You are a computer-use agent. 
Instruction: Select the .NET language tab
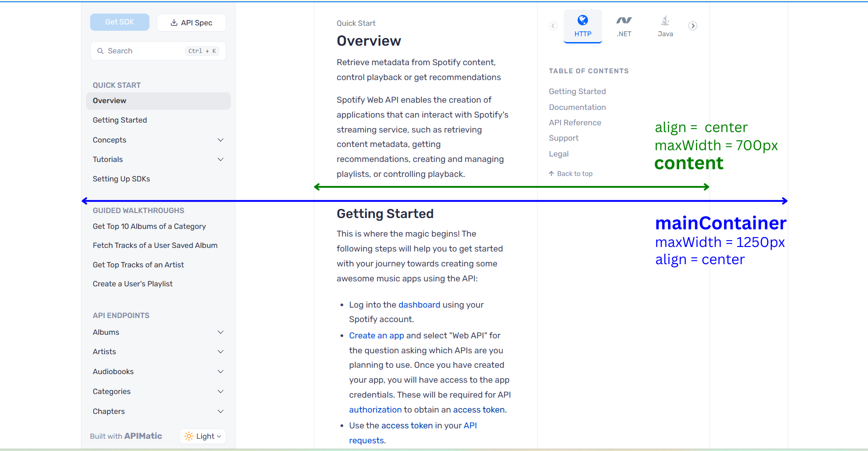624,26
